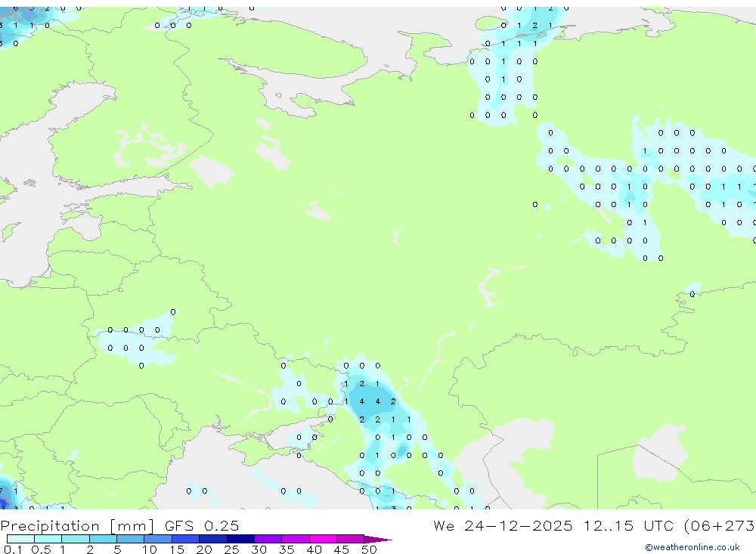The image size is (756, 554).
Task: Click legend swatch between 15 and 20
Action: point(186,539)
